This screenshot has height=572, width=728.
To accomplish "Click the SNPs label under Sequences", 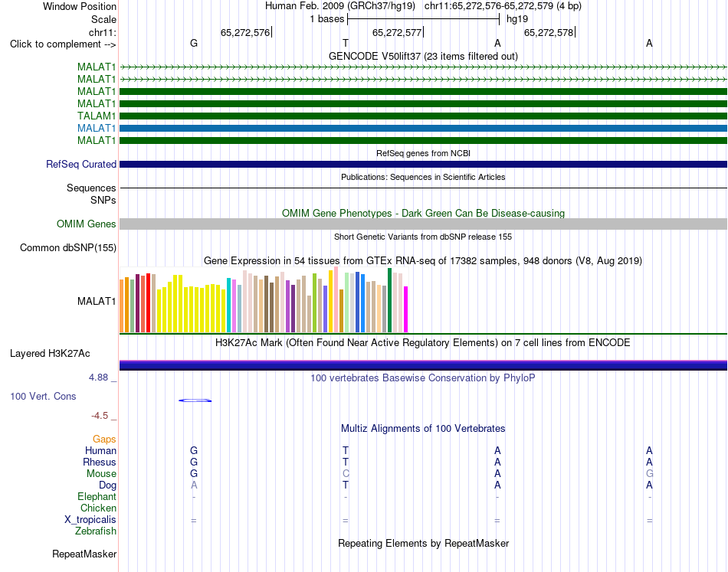I will [x=103, y=200].
